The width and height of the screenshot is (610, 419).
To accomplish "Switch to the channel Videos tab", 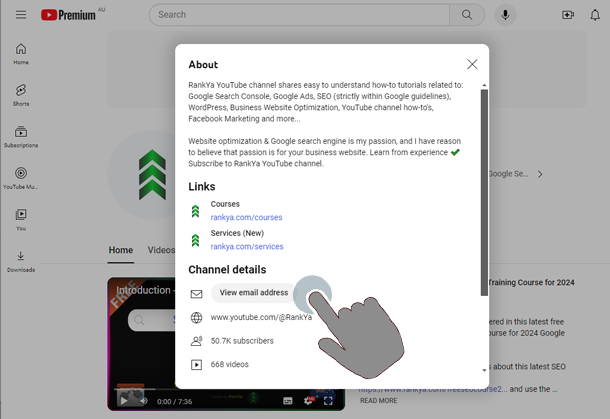I will pos(161,250).
